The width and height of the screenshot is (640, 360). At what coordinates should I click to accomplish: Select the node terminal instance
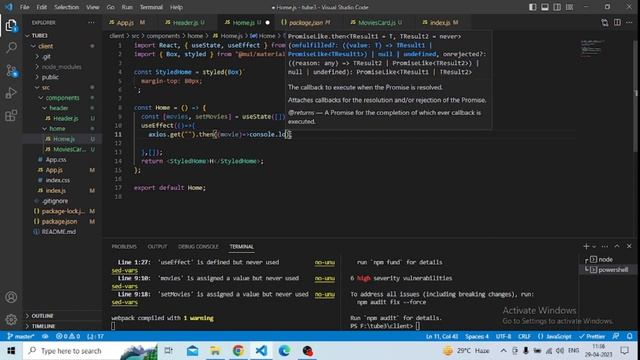click(605, 259)
